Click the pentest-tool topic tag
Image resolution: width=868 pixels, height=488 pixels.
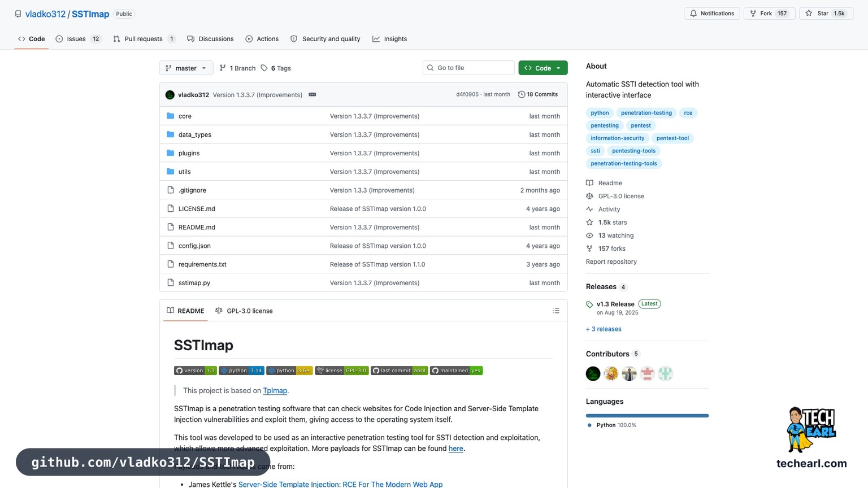[672, 138]
